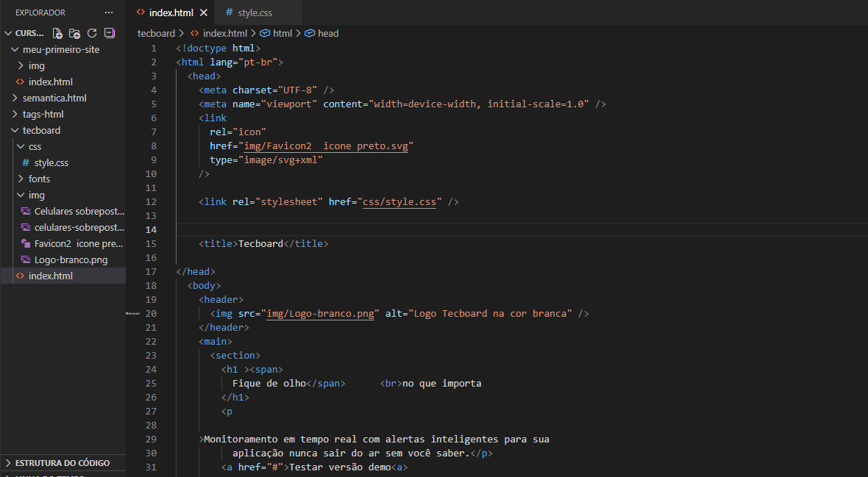Screen dimensions: 868x477
Task: Collapse the tecboard folder
Action: tap(41, 130)
